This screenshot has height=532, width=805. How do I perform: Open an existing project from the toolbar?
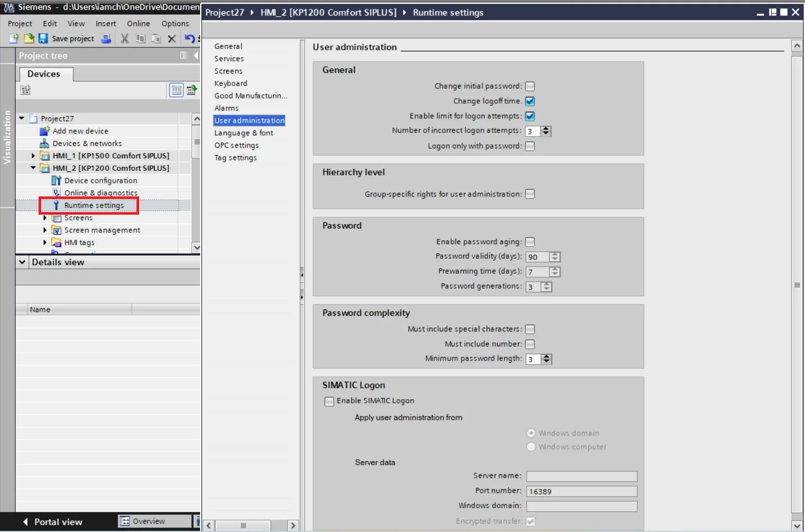(x=29, y=38)
